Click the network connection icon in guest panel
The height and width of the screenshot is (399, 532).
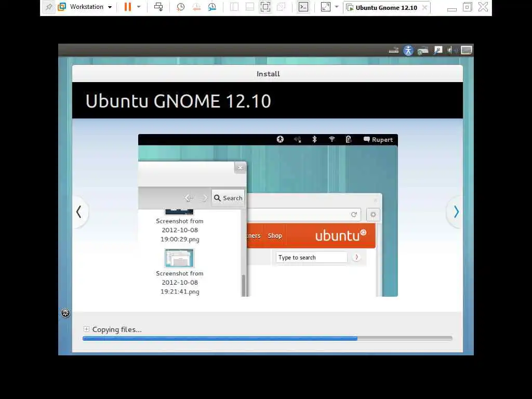pyautogui.click(x=423, y=50)
